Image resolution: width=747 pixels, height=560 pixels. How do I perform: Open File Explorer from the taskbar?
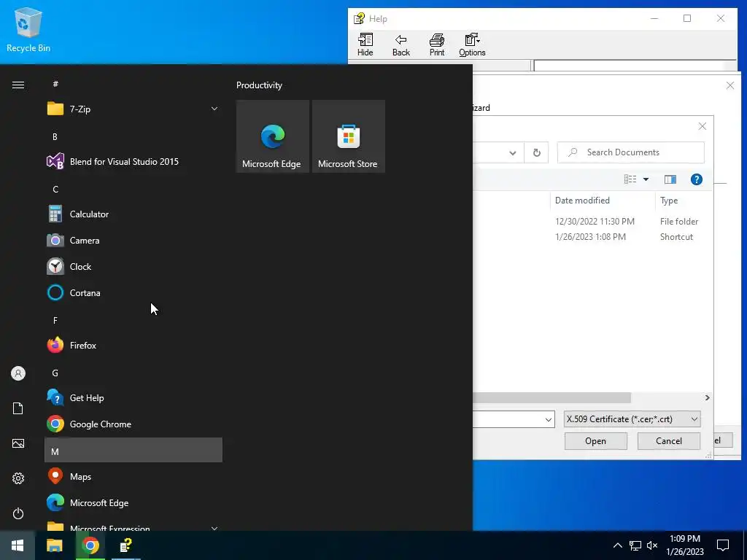pyautogui.click(x=54, y=545)
